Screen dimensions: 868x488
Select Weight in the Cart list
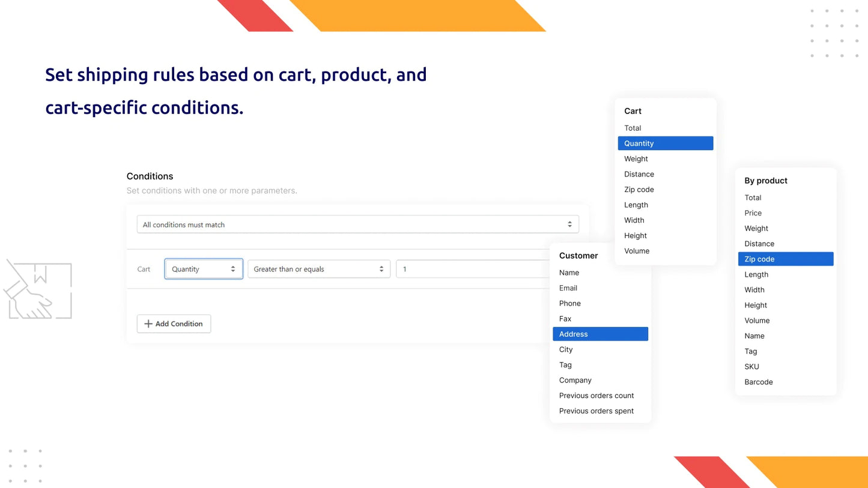tap(636, 158)
